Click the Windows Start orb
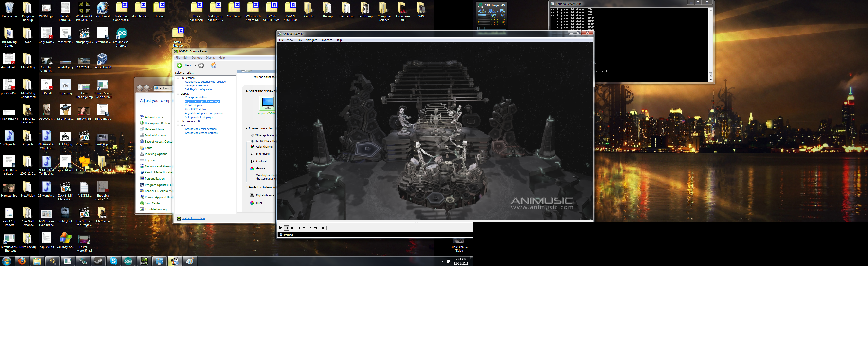 click(6, 261)
